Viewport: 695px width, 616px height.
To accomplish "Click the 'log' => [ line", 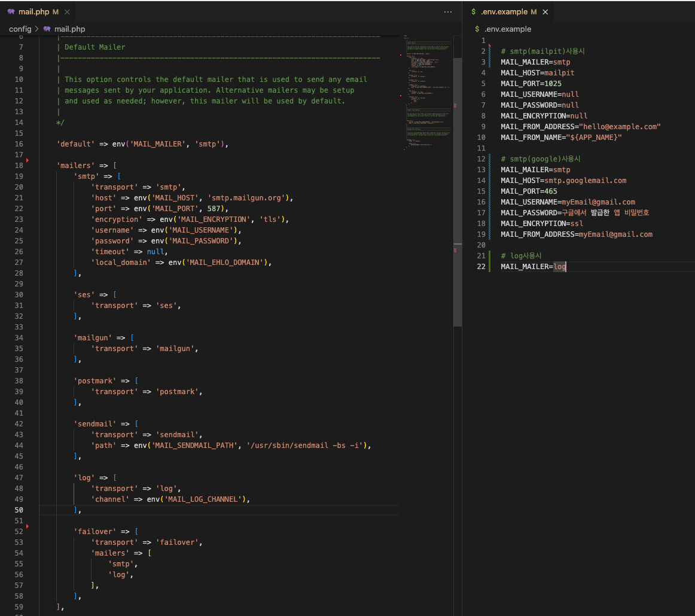I will (x=95, y=478).
